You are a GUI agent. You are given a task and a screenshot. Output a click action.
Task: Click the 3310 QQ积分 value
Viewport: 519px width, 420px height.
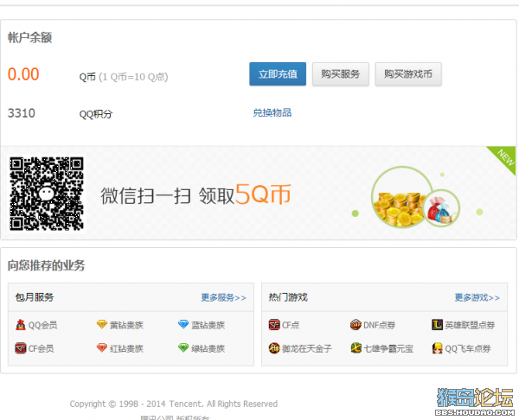click(x=21, y=113)
